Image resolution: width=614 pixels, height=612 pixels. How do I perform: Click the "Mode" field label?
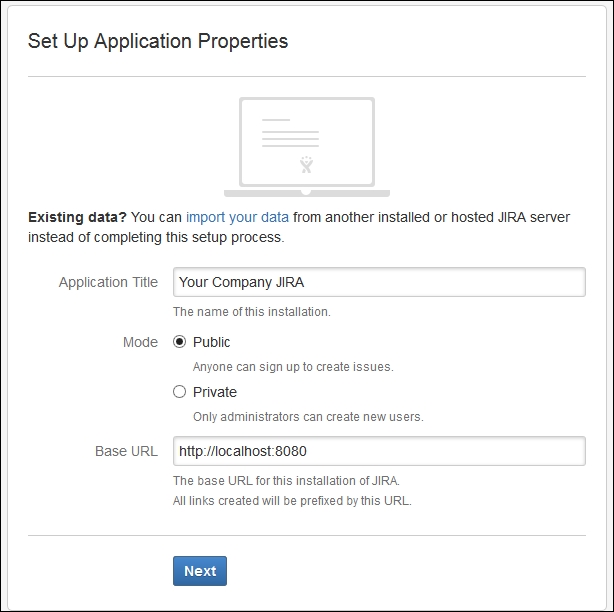140,342
